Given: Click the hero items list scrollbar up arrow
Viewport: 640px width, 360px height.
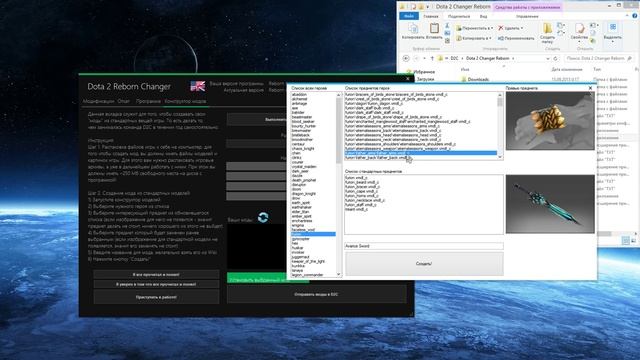Looking at the screenshot, I should (x=500, y=95).
